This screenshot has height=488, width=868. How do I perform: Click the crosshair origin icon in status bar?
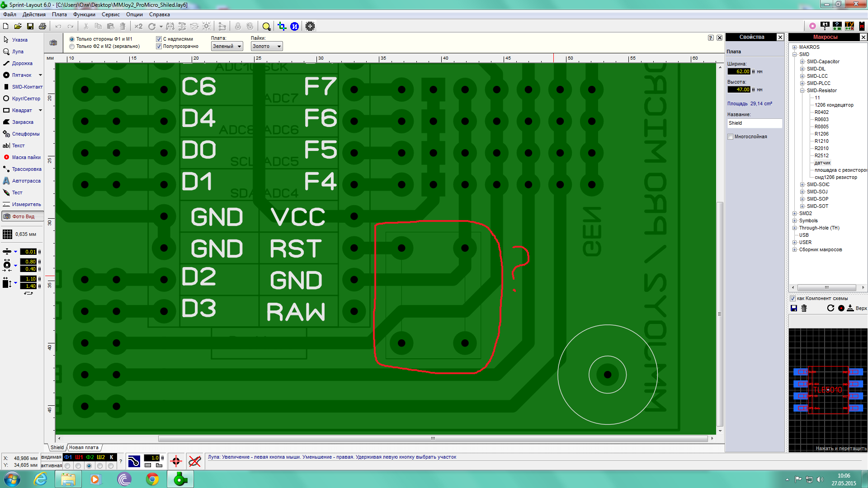(176, 461)
